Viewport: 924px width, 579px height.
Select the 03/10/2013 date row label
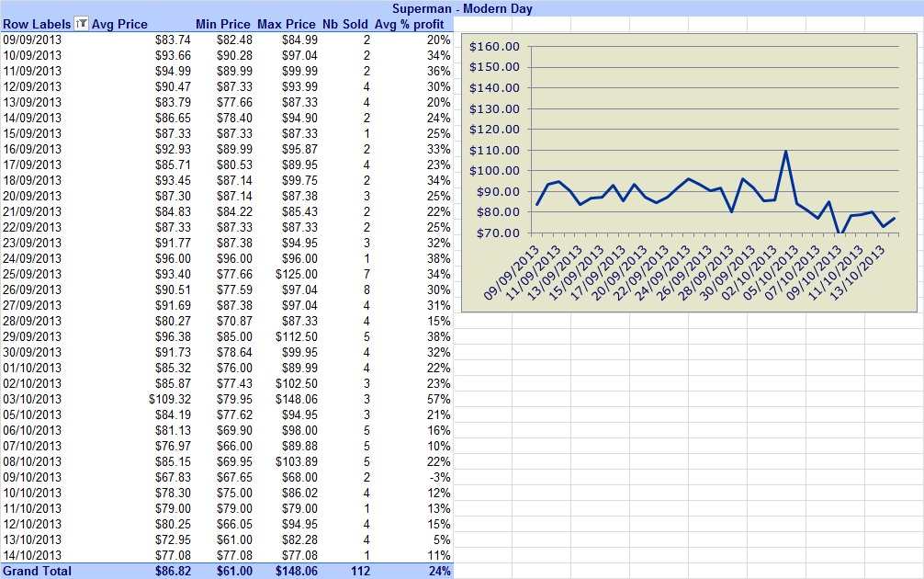click(x=32, y=399)
